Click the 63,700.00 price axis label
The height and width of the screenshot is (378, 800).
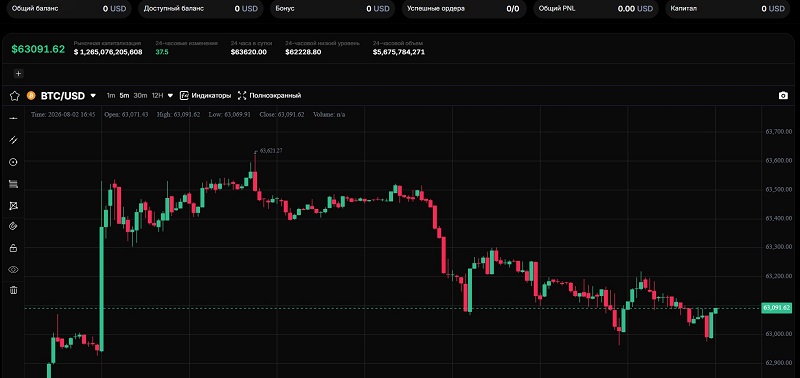(x=779, y=132)
